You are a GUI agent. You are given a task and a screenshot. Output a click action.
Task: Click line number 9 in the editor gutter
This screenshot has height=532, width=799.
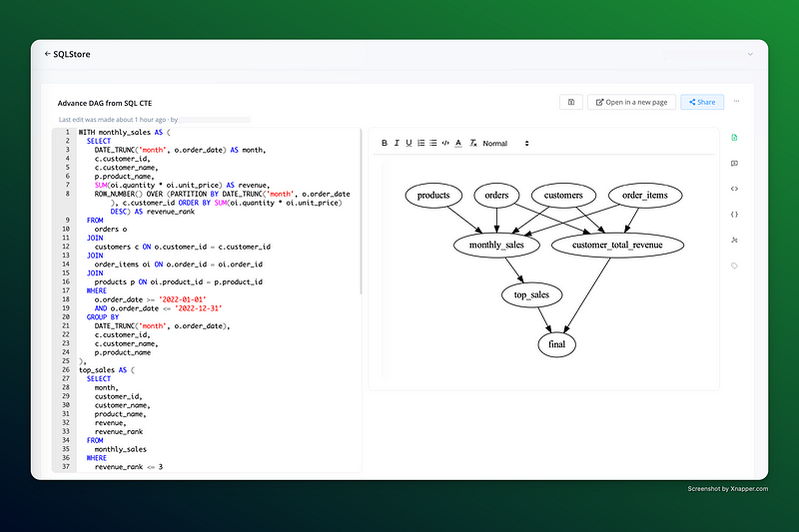point(66,220)
